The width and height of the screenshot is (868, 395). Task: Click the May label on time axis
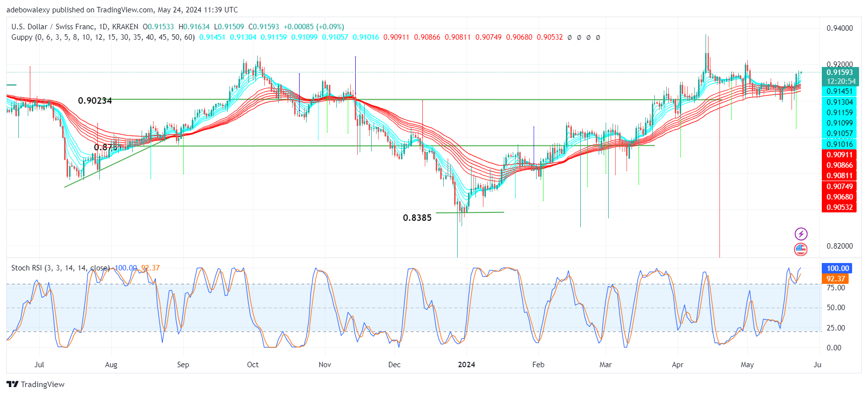click(747, 365)
